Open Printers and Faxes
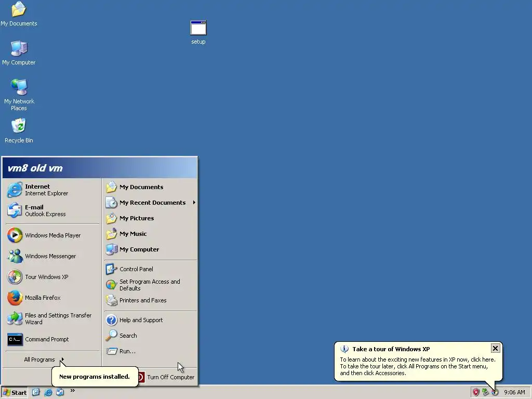 click(x=150, y=300)
